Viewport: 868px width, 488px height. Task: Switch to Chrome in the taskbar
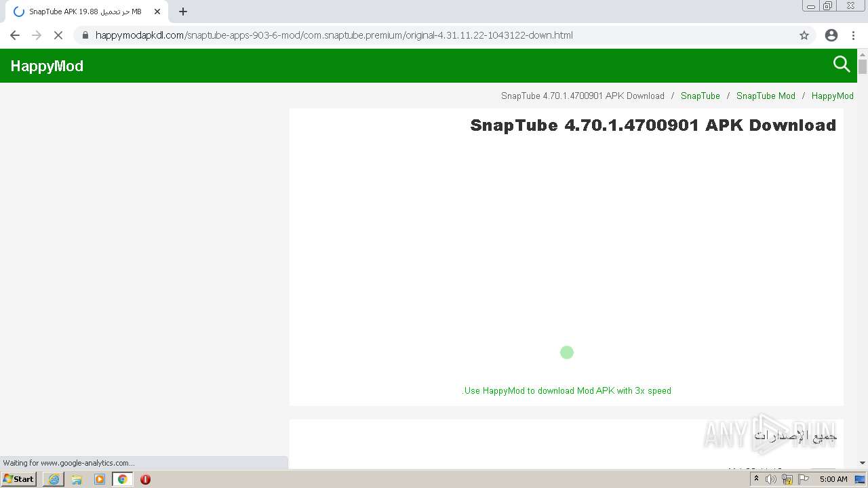point(122,479)
